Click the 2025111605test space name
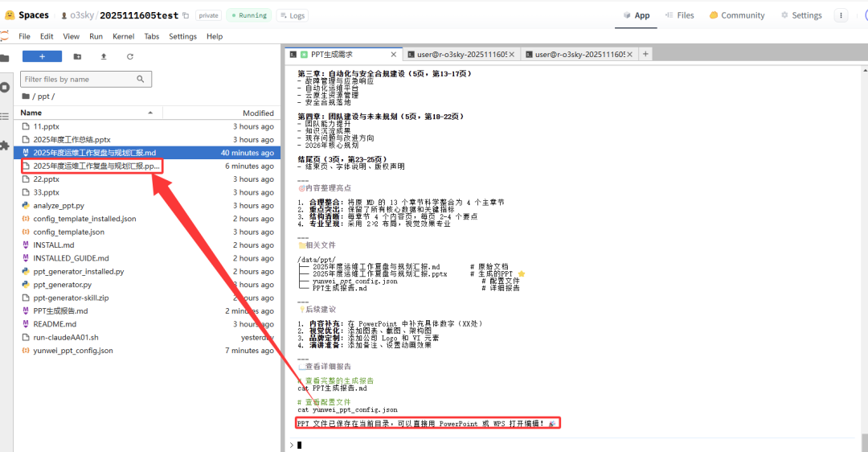 (139, 15)
